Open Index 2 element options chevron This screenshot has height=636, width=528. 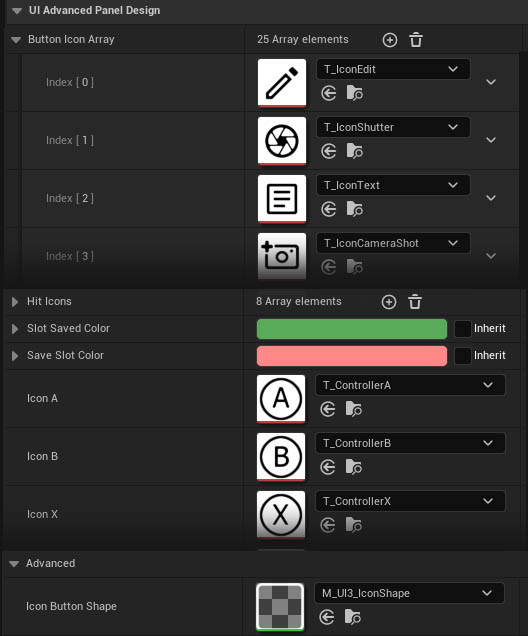(491, 198)
